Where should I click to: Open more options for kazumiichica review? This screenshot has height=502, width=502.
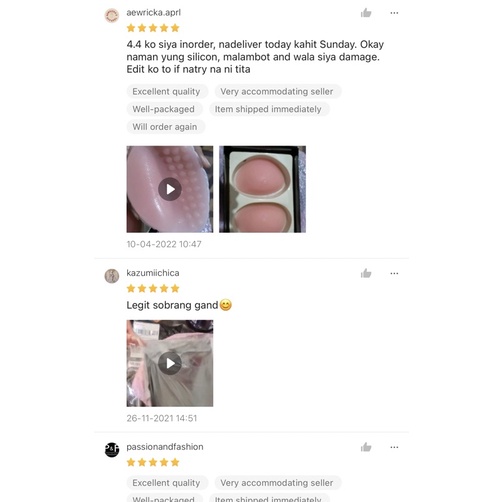point(394,274)
